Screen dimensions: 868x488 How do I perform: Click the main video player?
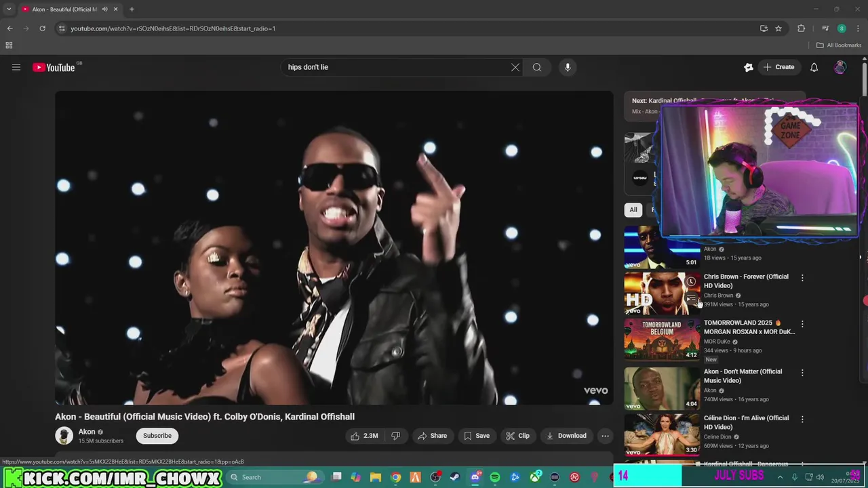[334, 248]
